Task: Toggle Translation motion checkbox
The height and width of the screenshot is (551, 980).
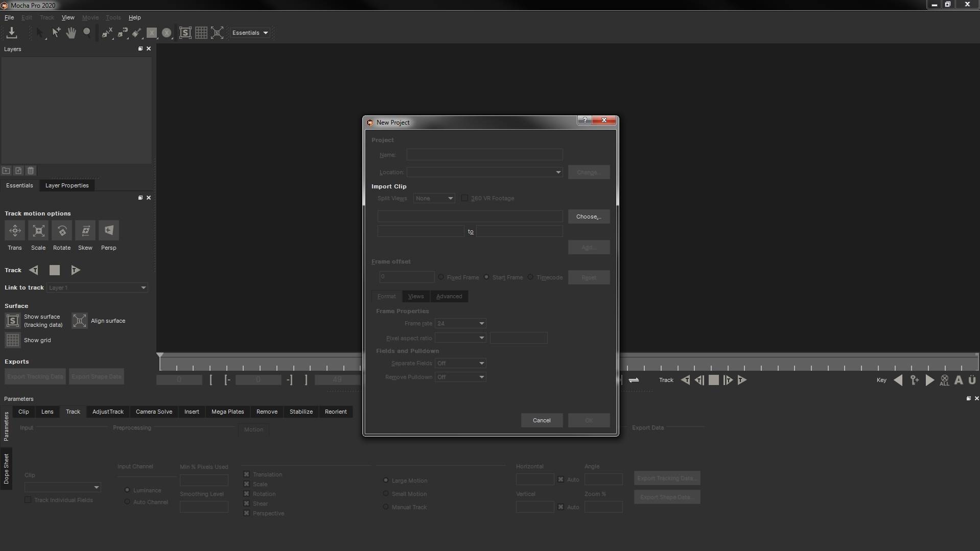Action: (247, 474)
